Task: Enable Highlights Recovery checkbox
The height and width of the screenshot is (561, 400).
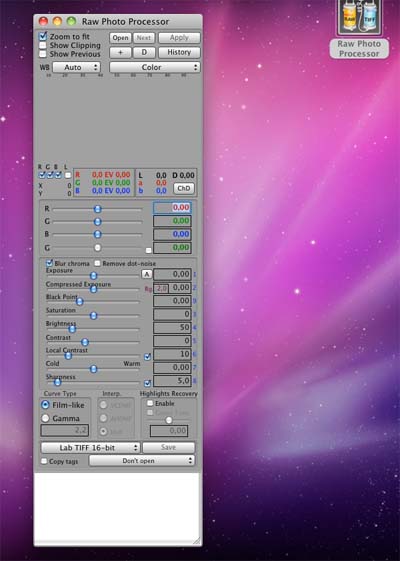Action: click(x=150, y=403)
